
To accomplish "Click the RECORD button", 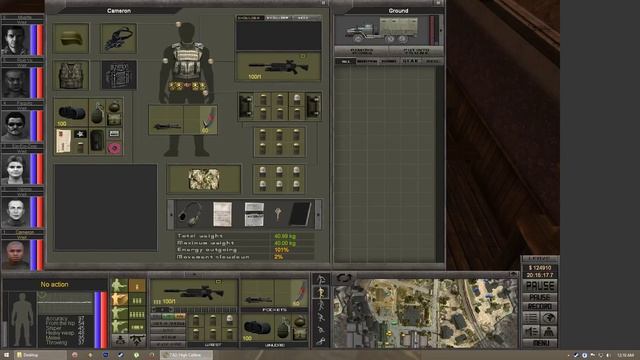I will coord(540,306).
